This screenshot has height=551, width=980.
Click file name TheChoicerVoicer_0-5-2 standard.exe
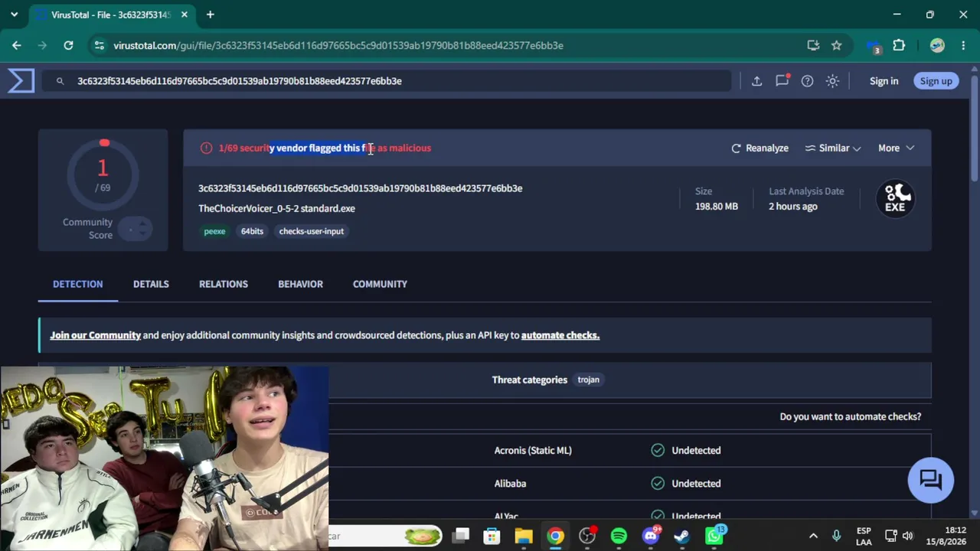276,208
